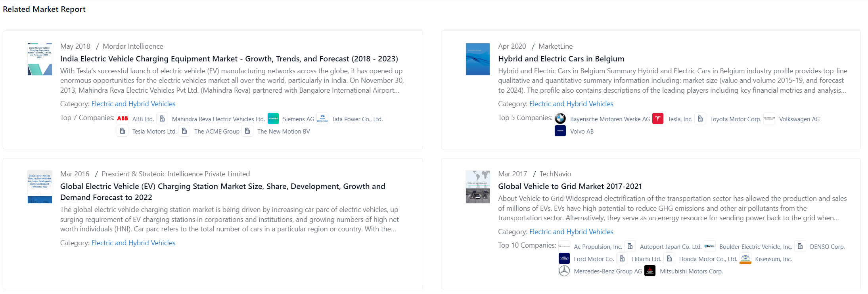Click the ABB Ltd. logo icon
The width and height of the screenshot is (868, 294).
tap(123, 118)
